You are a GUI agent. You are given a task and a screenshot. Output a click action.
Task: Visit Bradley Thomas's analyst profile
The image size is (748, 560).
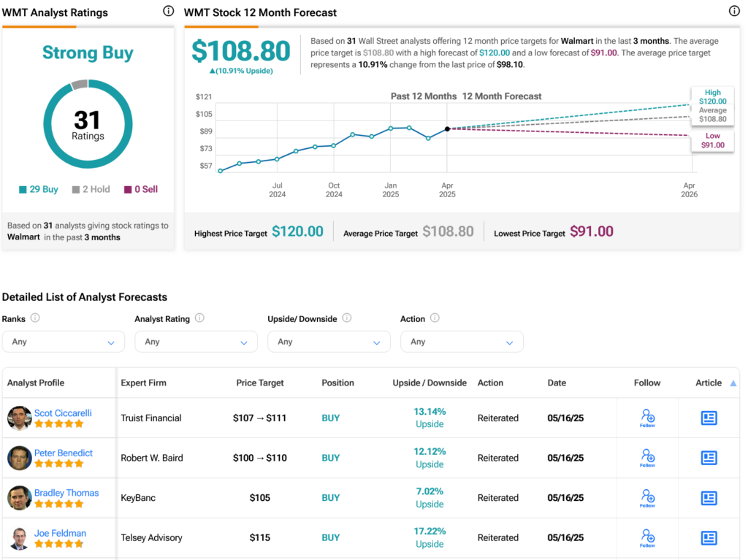[66, 493]
